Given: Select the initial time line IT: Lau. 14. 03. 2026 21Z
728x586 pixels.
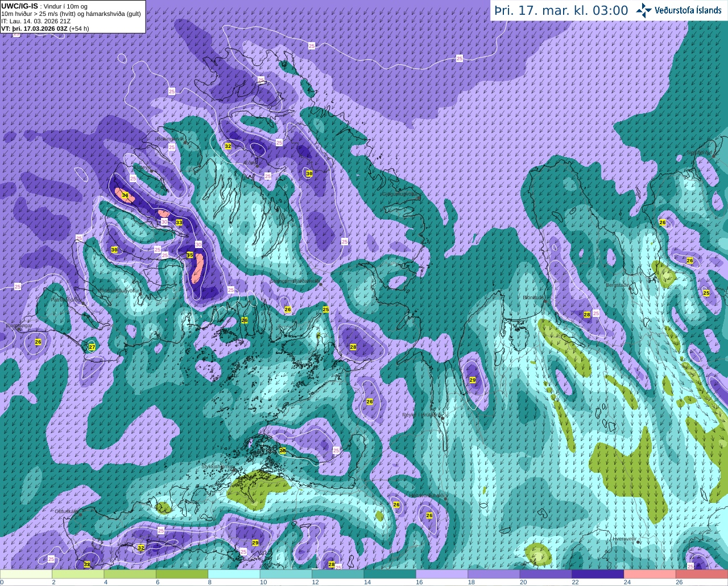Looking at the screenshot, I should coord(36,21).
